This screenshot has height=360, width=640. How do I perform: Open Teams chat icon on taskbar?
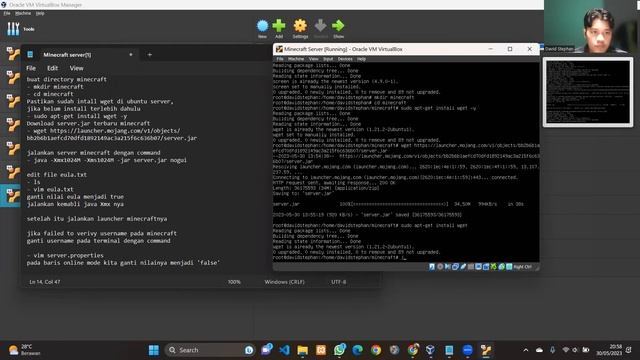point(266,350)
